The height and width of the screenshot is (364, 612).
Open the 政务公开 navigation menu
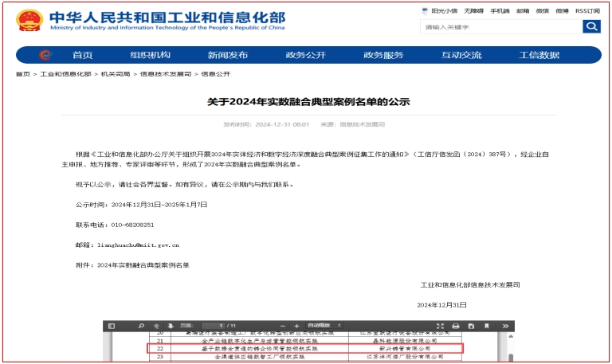pos(306,55)
